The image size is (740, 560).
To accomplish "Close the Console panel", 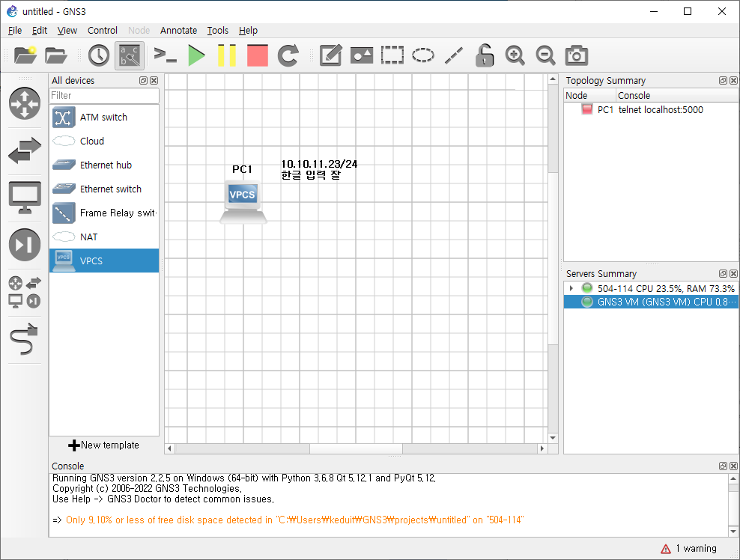I will click(733, 466).
